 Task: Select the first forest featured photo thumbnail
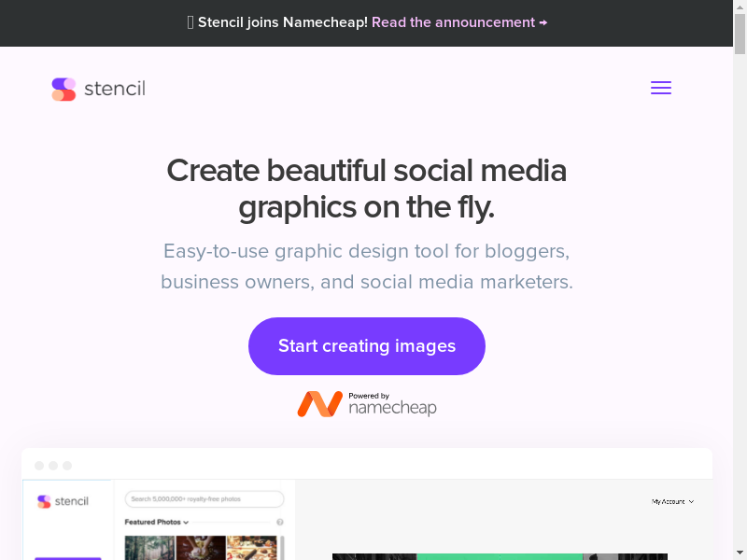pyautogui.click(x=149, y=547)
